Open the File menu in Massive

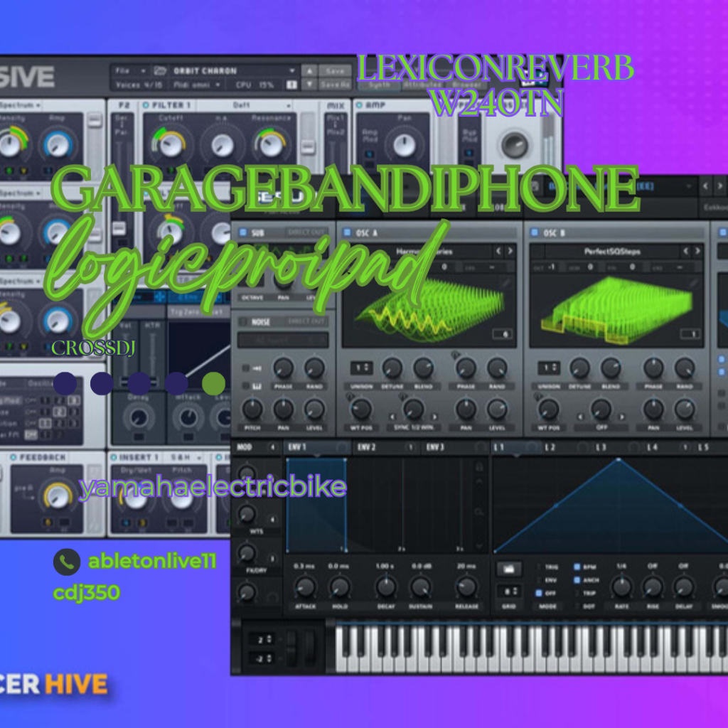(x=130, y=70)
